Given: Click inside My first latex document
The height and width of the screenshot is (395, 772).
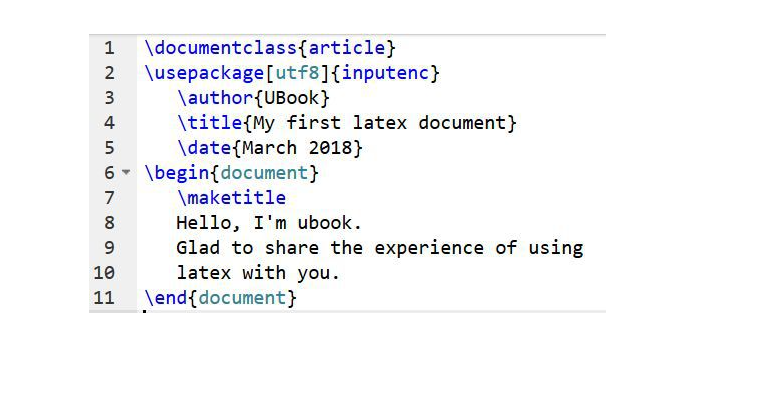Looking at the screenshot, I should 380,123.
